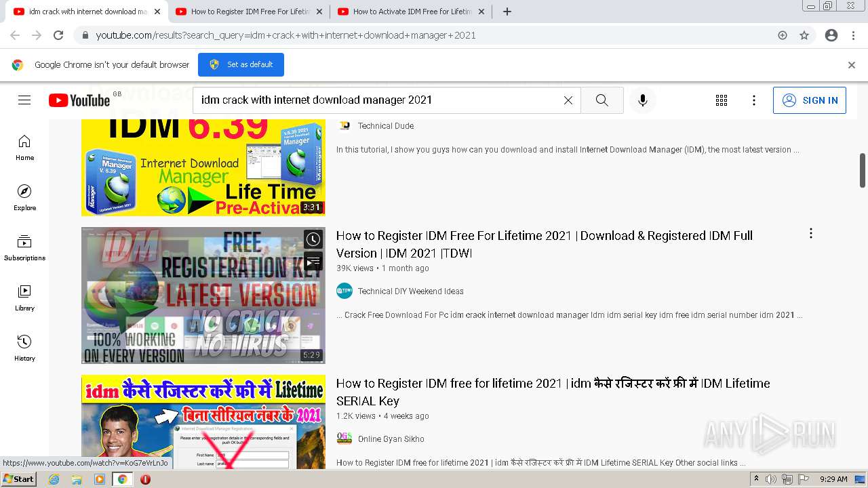Viewport: 868px width, 488px height.
Task: Go back in Chrome
Action: pos(15,35)
